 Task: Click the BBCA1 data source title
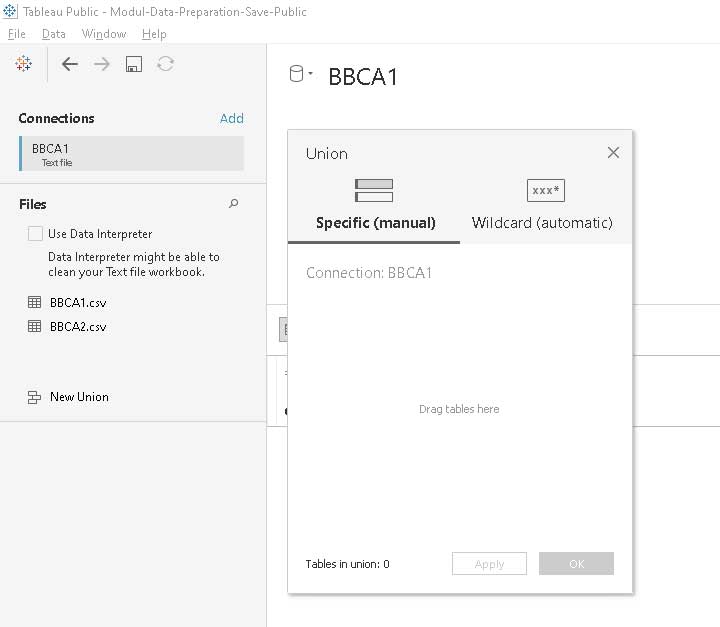pos(363,77)
